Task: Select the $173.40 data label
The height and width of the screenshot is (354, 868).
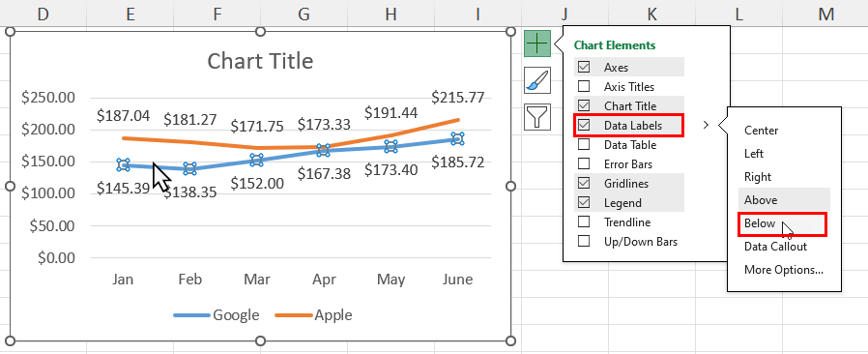Action: tap(391, 170)
